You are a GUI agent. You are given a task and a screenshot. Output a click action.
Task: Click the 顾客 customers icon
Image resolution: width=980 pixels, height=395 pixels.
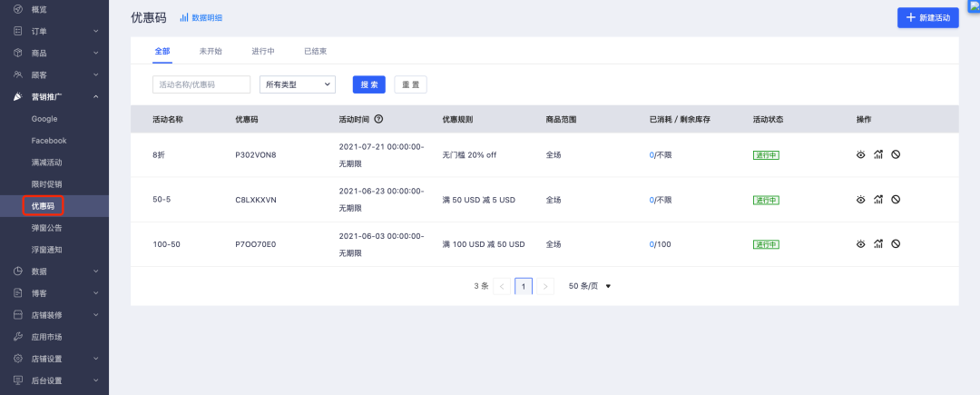[18, 75]
